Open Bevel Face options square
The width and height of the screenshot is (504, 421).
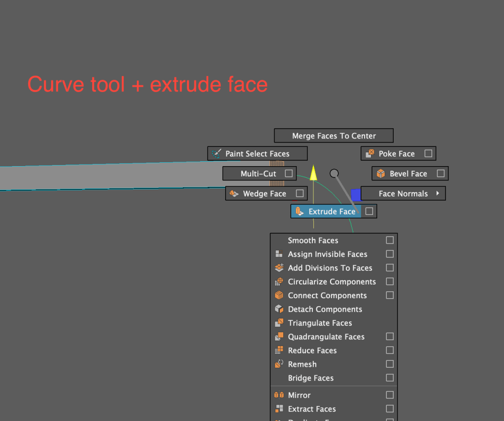click(x=440, y=174)
